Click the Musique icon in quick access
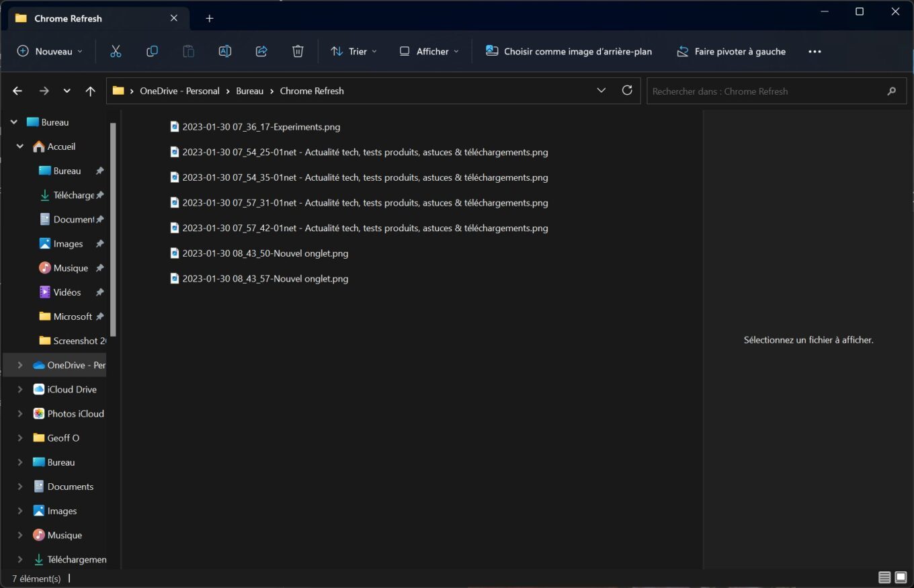Viewport: 914px width, 588px height. click(x=45, y=267)
